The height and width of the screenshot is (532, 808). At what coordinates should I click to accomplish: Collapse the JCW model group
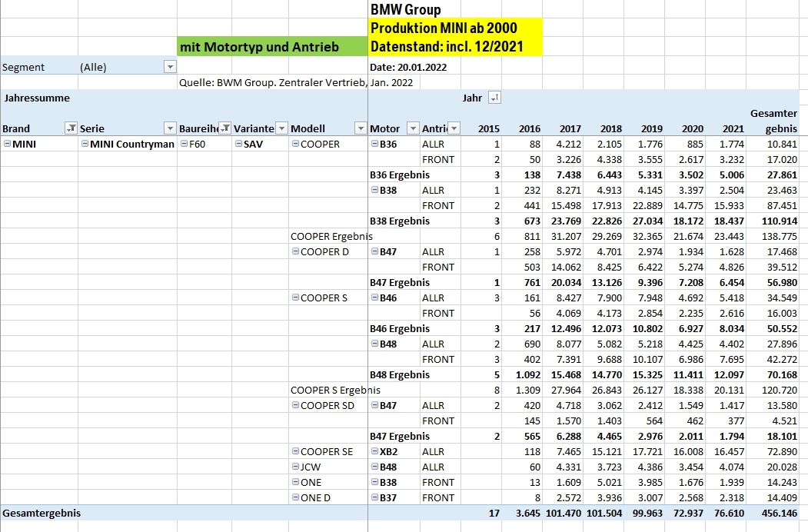[x=295, y=467]
